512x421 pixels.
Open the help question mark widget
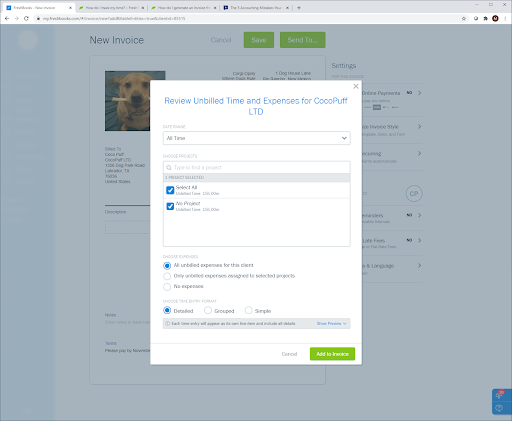click(x=499, y=408)
